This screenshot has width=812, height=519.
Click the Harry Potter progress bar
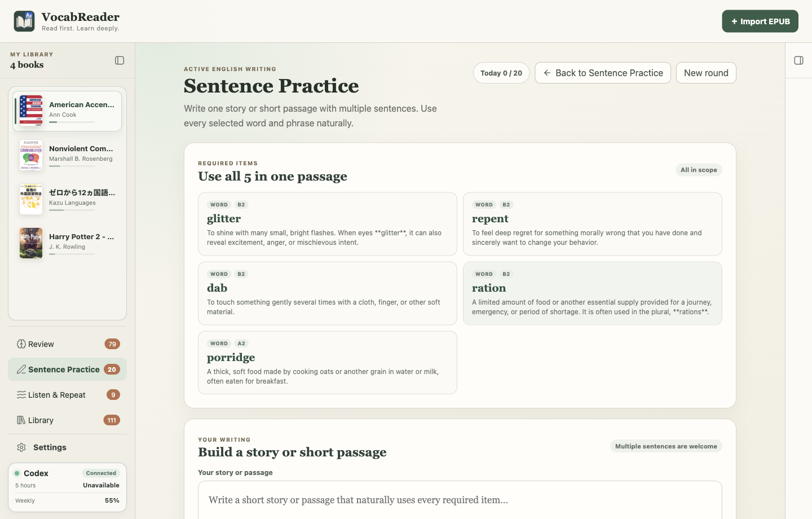(x=72, y=254)
